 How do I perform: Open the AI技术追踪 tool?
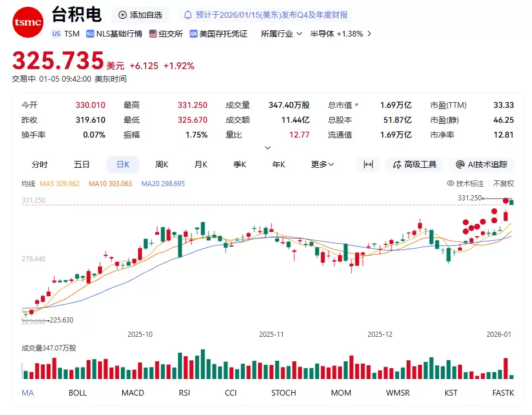point(481,164)
